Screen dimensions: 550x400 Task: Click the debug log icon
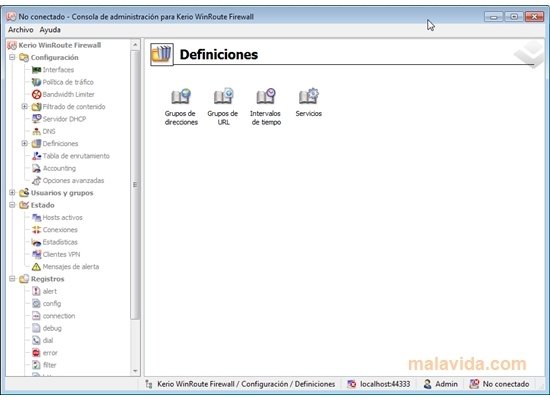point(36,328)
